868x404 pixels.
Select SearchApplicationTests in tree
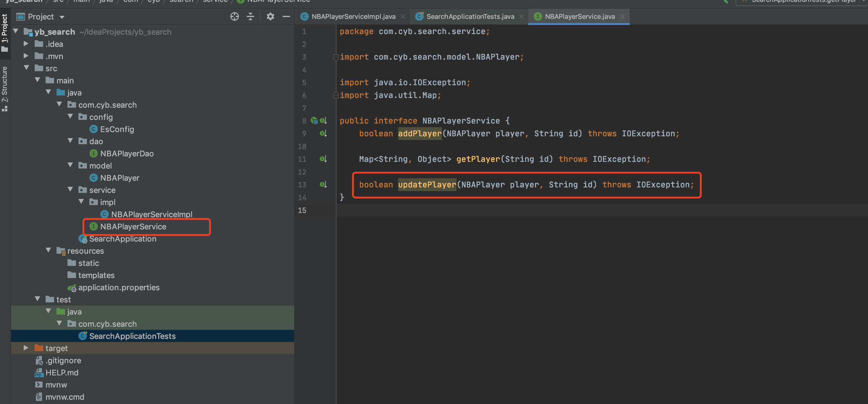(132, 336)
